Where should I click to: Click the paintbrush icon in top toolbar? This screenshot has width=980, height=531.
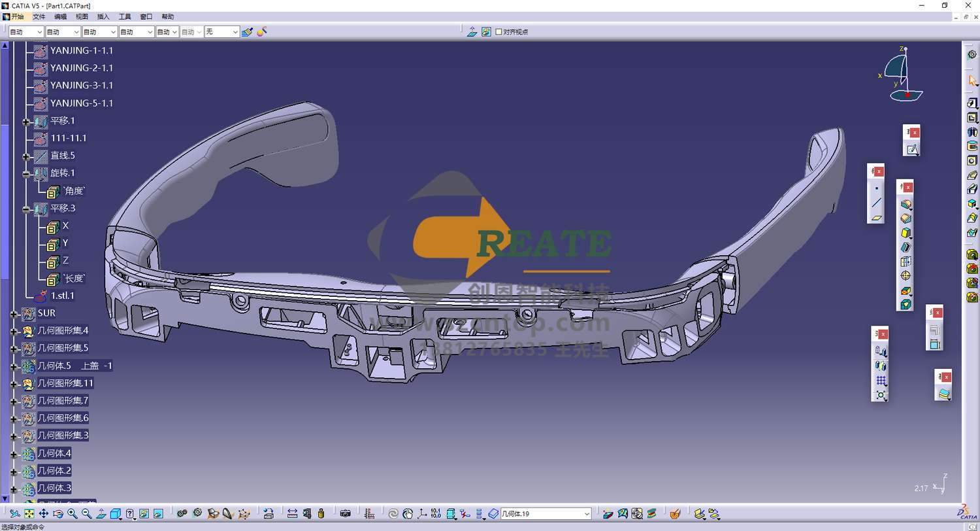246,31
